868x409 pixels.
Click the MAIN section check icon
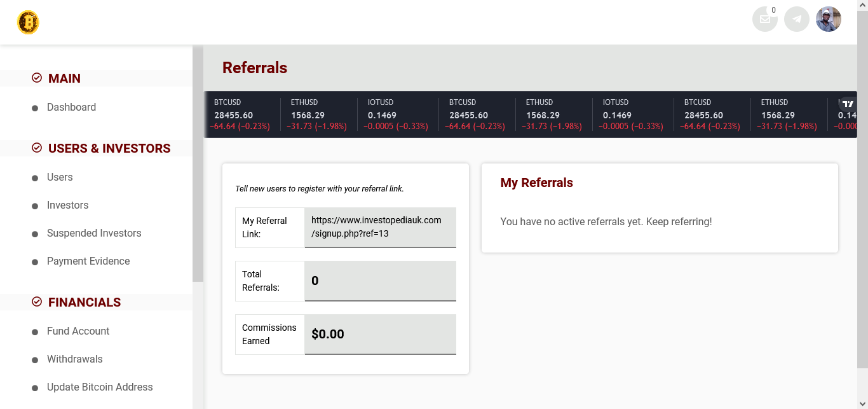(37, 78)
